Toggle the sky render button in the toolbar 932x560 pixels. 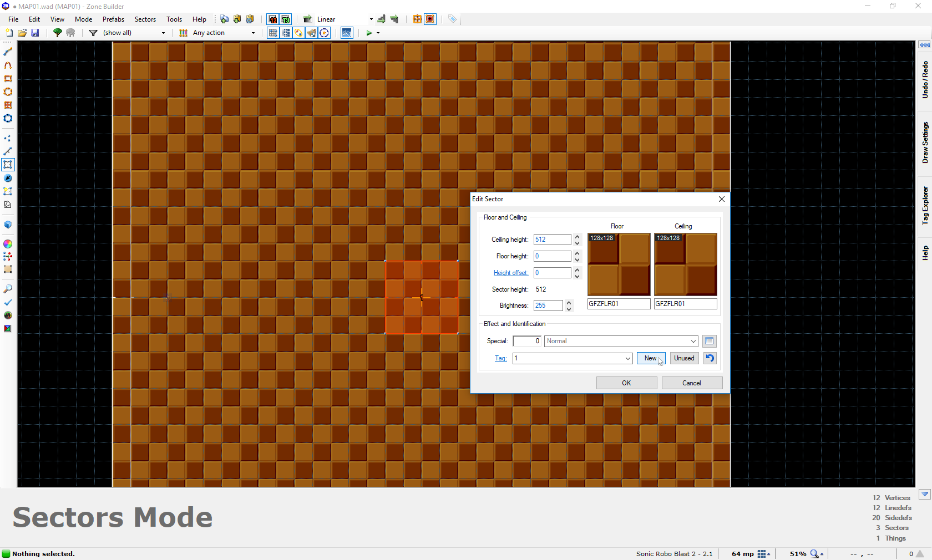click(x=347, y=33)
